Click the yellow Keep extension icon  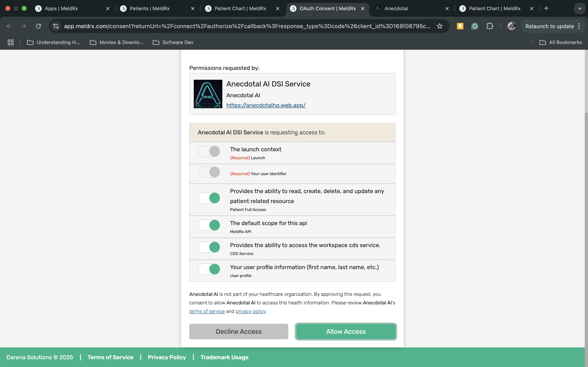click(x=460, y=26)
